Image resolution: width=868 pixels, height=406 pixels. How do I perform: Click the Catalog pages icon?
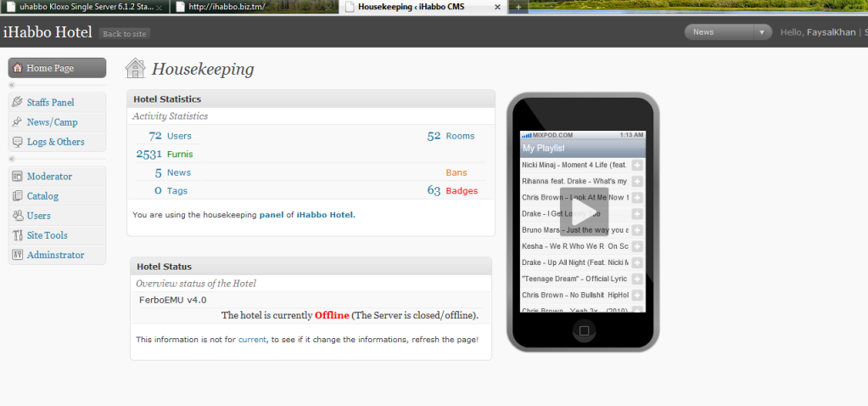click(17, 196)
